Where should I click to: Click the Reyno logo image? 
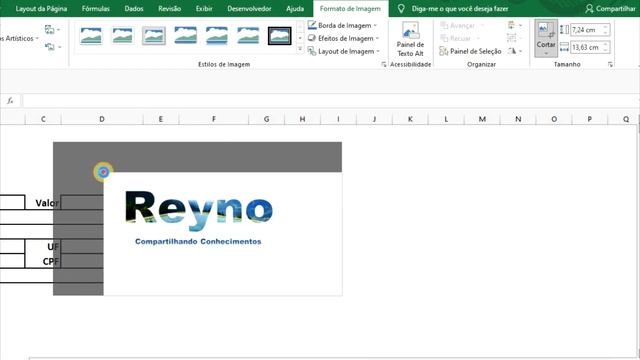click(x=199, y=211)
